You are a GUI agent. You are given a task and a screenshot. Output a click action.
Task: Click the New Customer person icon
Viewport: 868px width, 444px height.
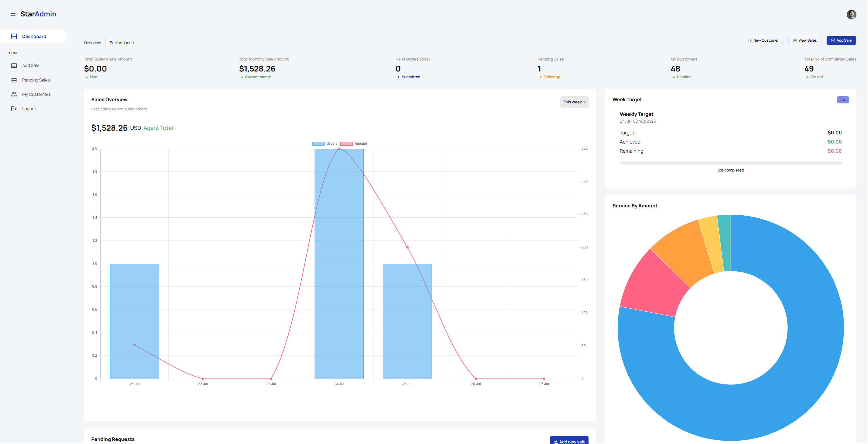tap(749, 40)
